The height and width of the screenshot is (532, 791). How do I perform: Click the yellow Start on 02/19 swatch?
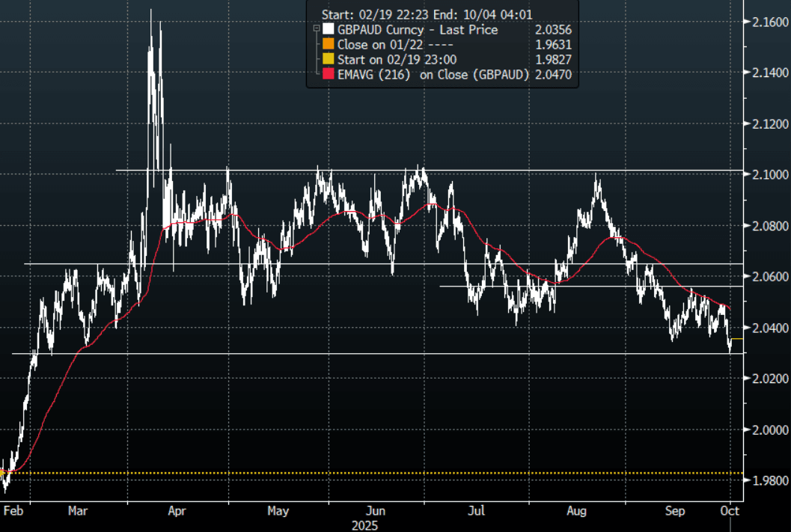[329, 59]
